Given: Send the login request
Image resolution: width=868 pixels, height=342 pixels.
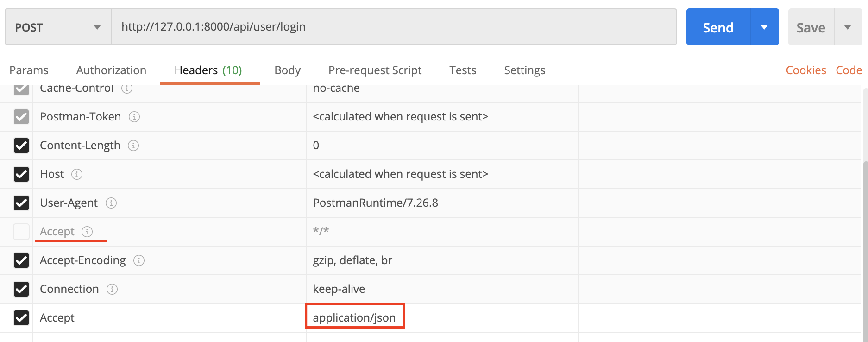Looking at the screenshot, I should [x=718, y=27].
